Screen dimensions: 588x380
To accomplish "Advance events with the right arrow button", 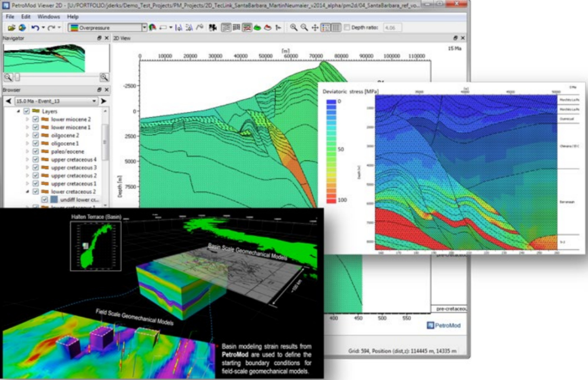I will [103, 100].
